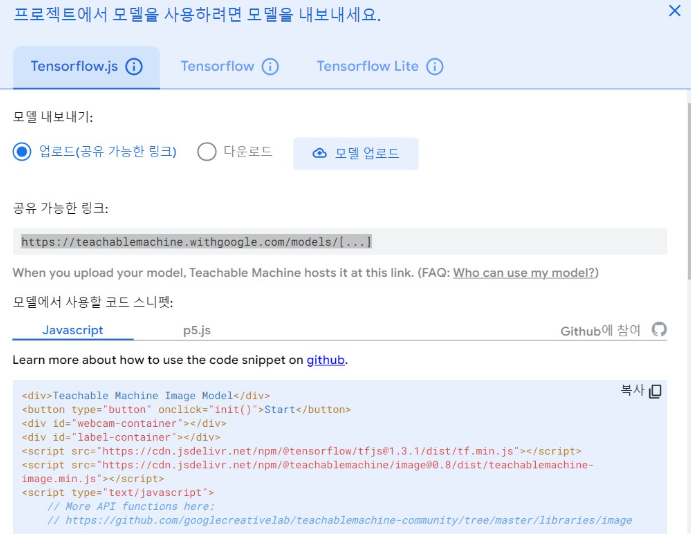The image size is (691, 534).
Task: Click the tfjs@1.3.1 script src line
Action: (x=301, y=451)
